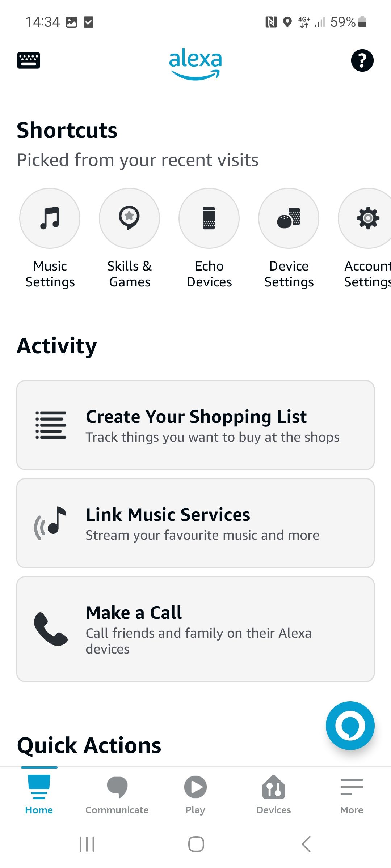This screenshot has width=391, height=868.
Task: Open Echo Devices shortcut
Action: pyautogui.click(x=209, y=218)
